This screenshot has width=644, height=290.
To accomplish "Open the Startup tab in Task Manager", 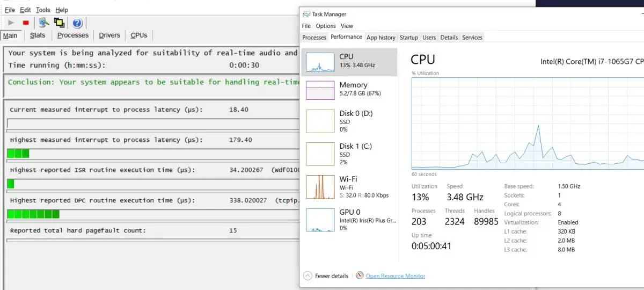I will pyautogui.click(x=408, y=38).
